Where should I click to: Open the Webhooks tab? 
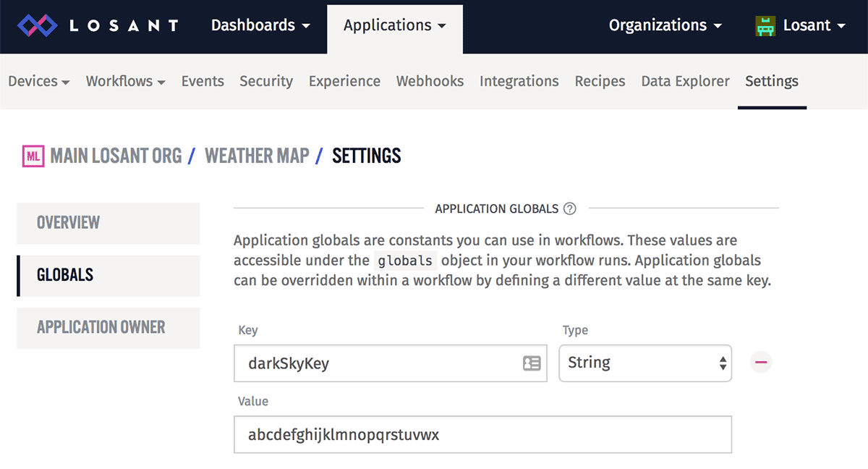tap(430, 81)
